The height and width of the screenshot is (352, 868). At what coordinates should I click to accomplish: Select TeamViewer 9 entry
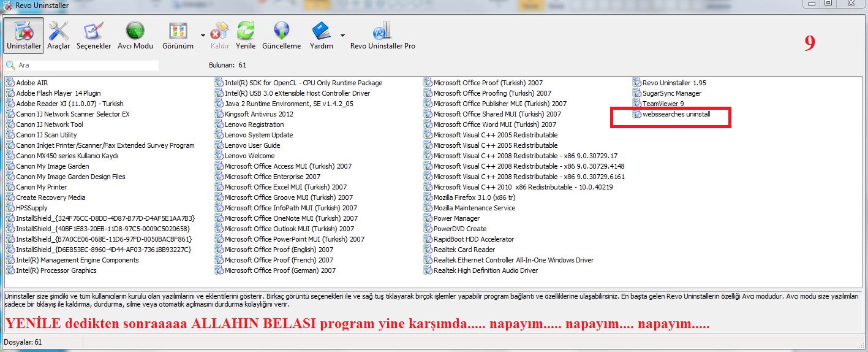pyautogui.click(x=659, y=104)
